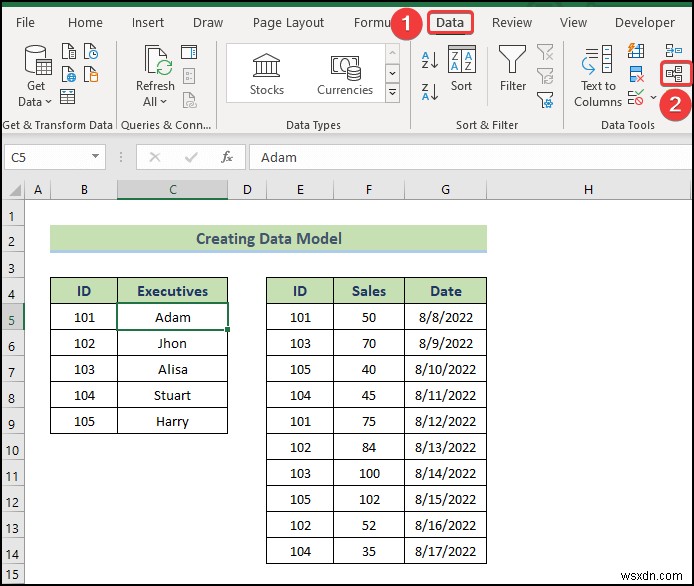Sort A to Z ascending
694x586 pixels.
tap(430, 60)
